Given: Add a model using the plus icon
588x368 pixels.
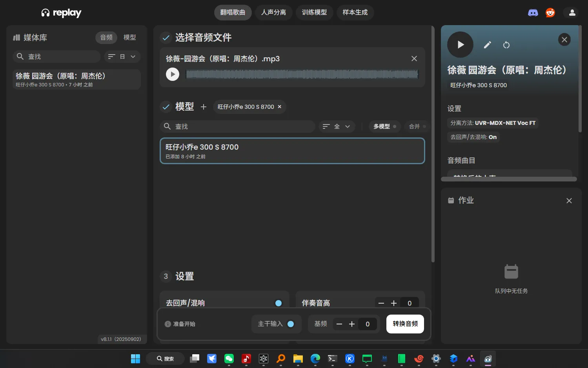Looking at the screenshot, I should tap(204, 106).
